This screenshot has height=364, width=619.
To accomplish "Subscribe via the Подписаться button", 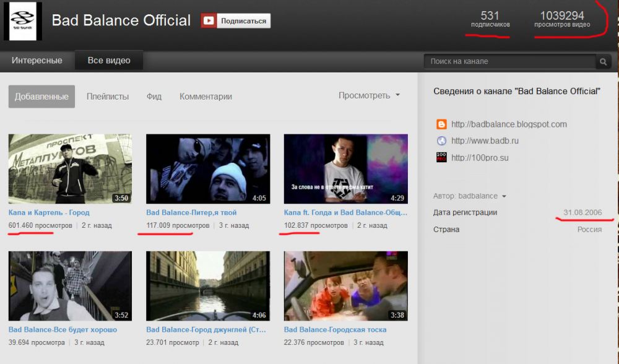I will pos(236,21).
